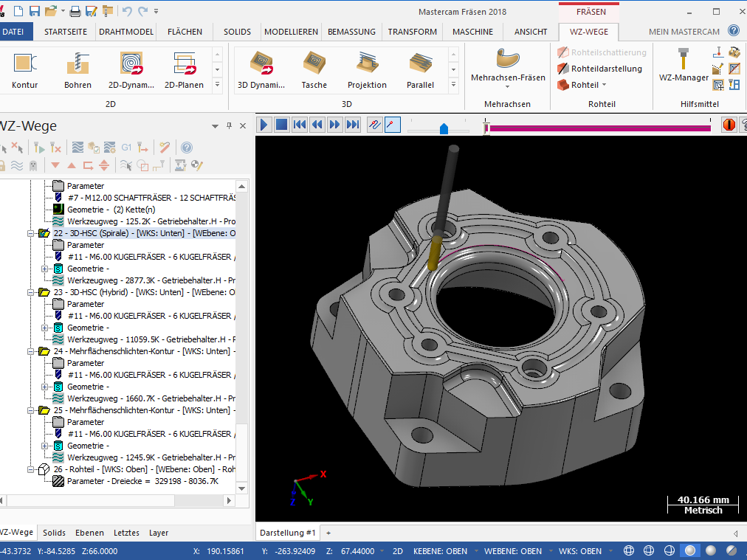Click the G1 post-process icon
747x560 pixels.
(126, 148)
